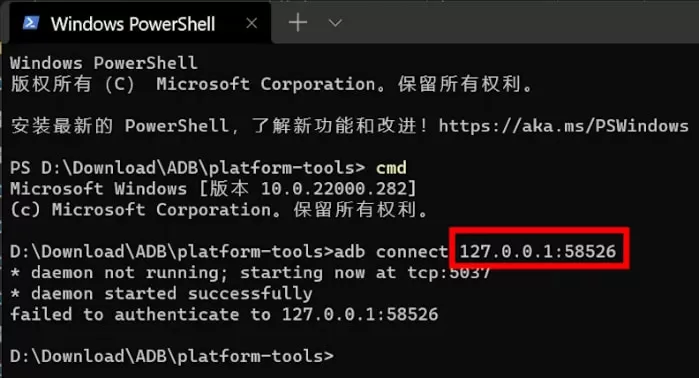Click the 'daemon started successfully' line

click(x=161, y=294)
